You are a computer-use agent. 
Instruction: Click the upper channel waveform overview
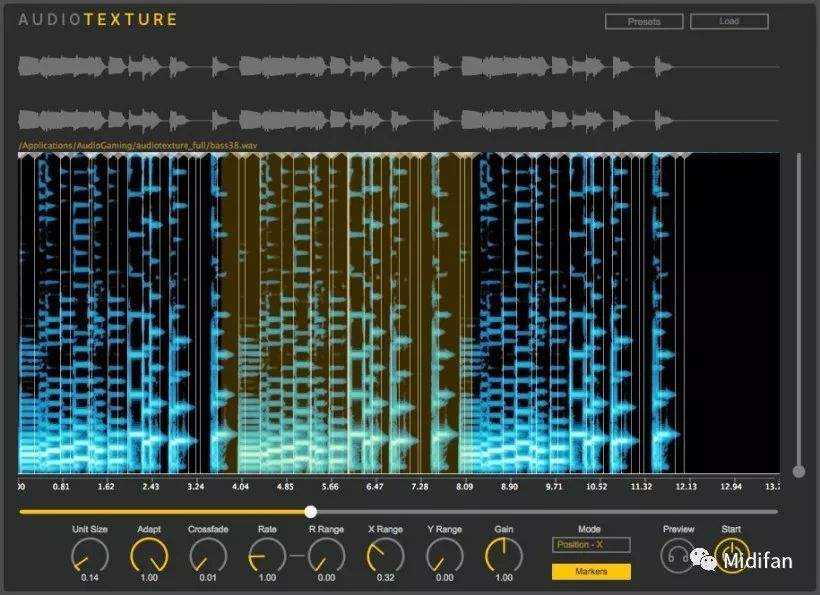(398, 67)
